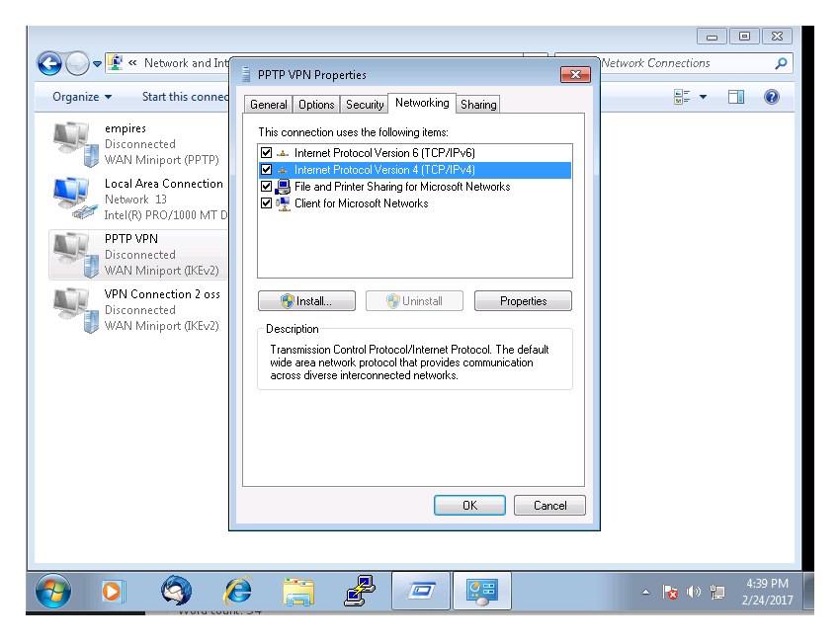Click the IPv4 protocol icon

[x=283, y=170]
